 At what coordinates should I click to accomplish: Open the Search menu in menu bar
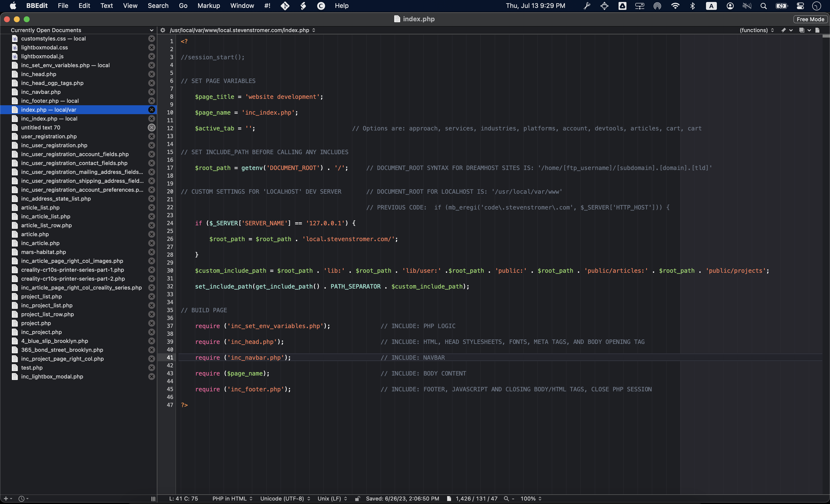tap(158, 6)
